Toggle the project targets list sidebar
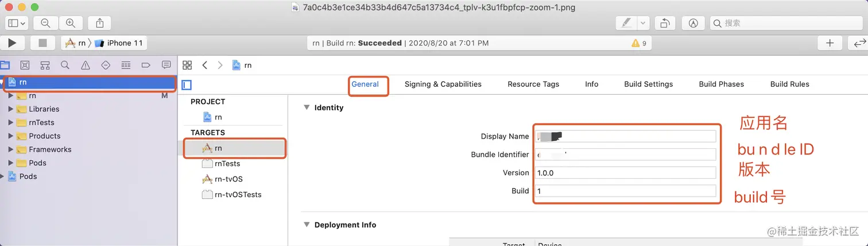The height and width of the screenshot is (246, 868). tap(187, 85)
